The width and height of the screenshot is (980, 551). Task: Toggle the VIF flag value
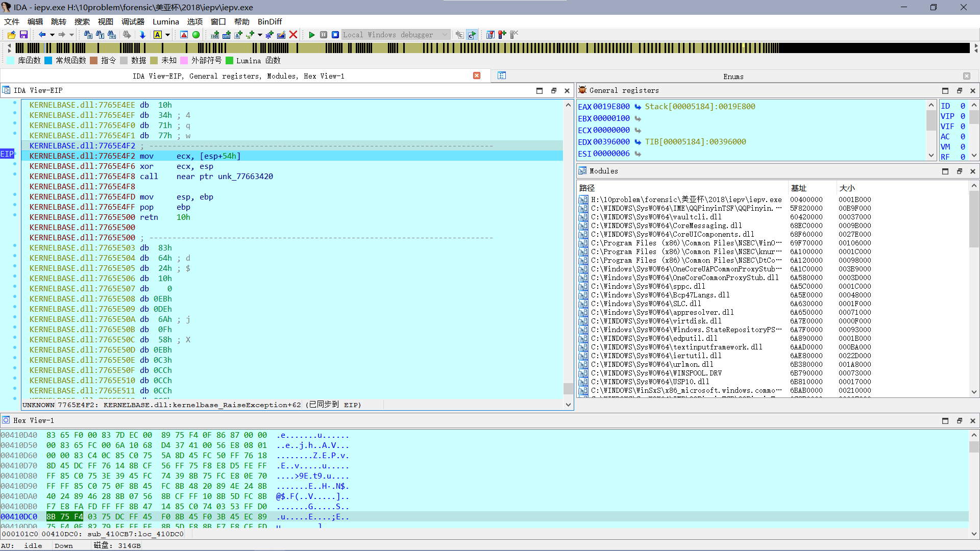pyautogui.click(x=963, y=127)
